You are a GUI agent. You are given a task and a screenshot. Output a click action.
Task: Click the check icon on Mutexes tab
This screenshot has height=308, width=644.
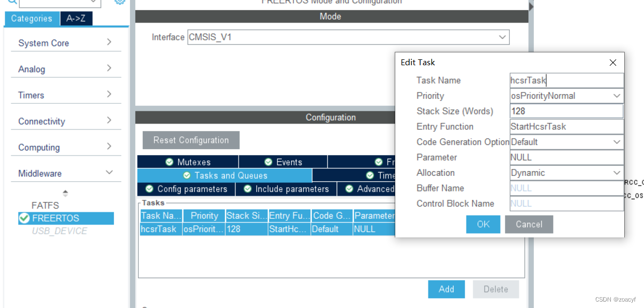click(x=170, y=162)
